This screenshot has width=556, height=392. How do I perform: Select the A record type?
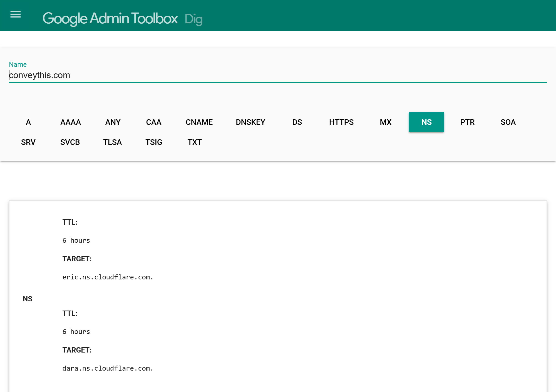point(28,122)
